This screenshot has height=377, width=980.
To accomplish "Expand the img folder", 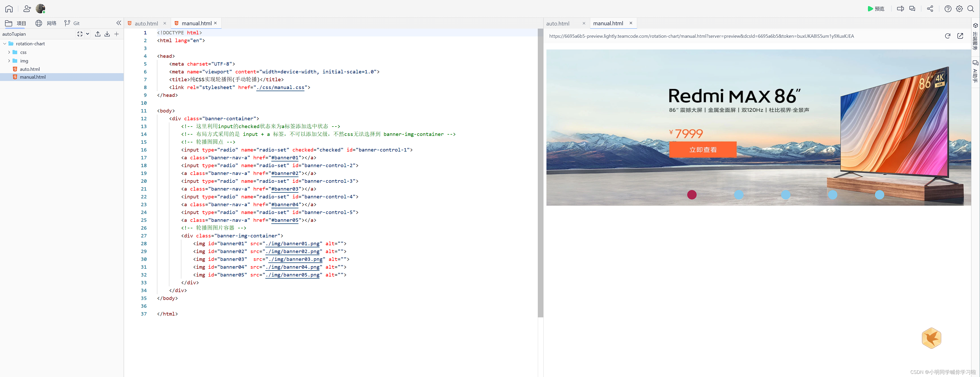I will 9,61.
